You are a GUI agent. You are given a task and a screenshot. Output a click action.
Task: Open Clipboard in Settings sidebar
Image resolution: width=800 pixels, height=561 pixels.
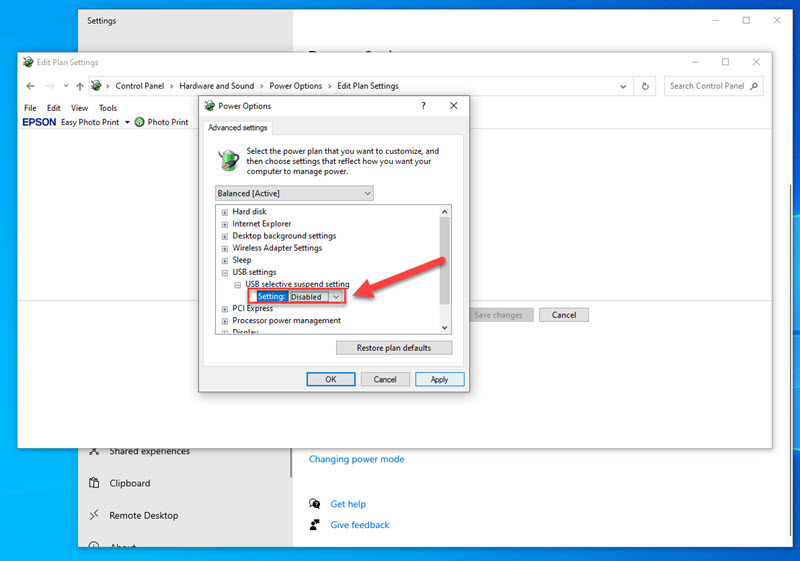click(x=130, y=483)
